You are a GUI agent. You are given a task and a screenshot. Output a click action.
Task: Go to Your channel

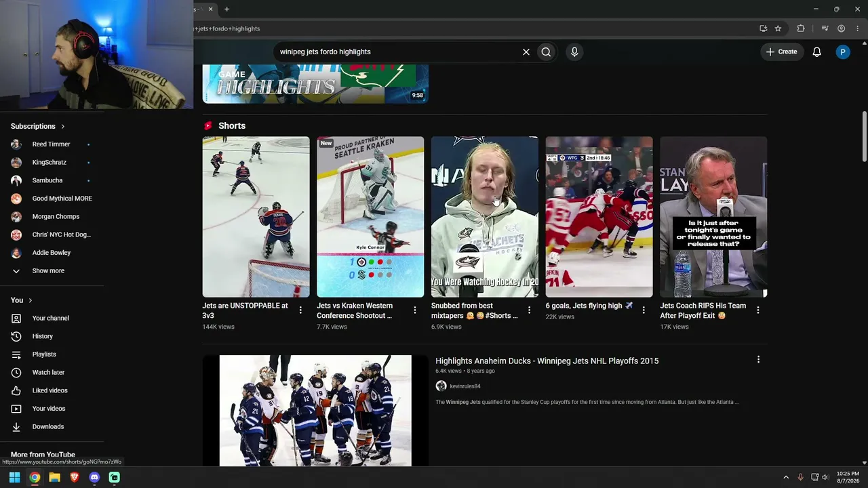(52, 318)
